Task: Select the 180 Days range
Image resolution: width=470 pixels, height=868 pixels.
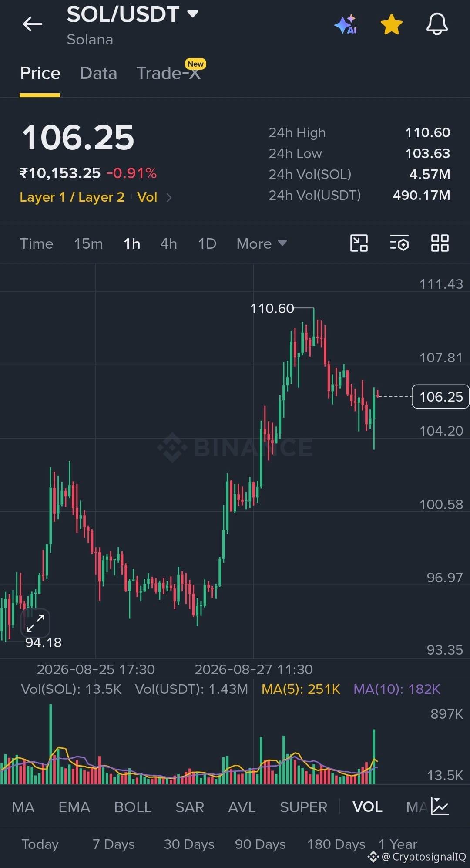Action: 336,844
